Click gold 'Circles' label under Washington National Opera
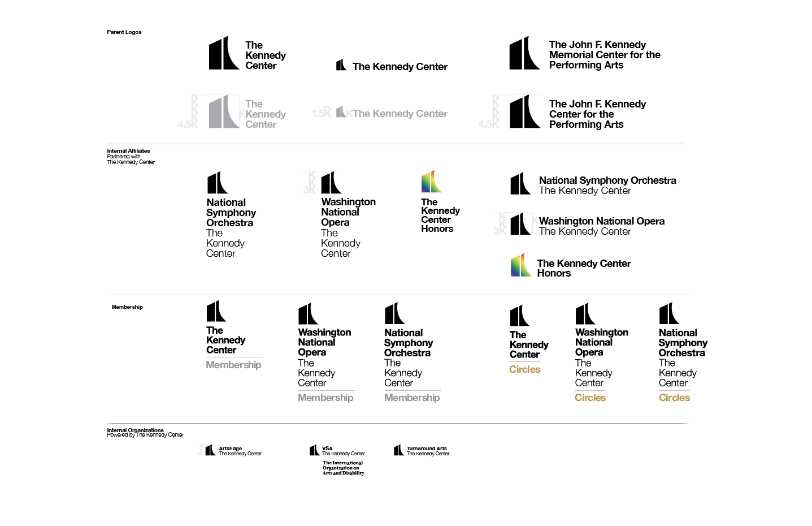The width and height of the screenshot is (812, 526). click(x=590, y=398)
